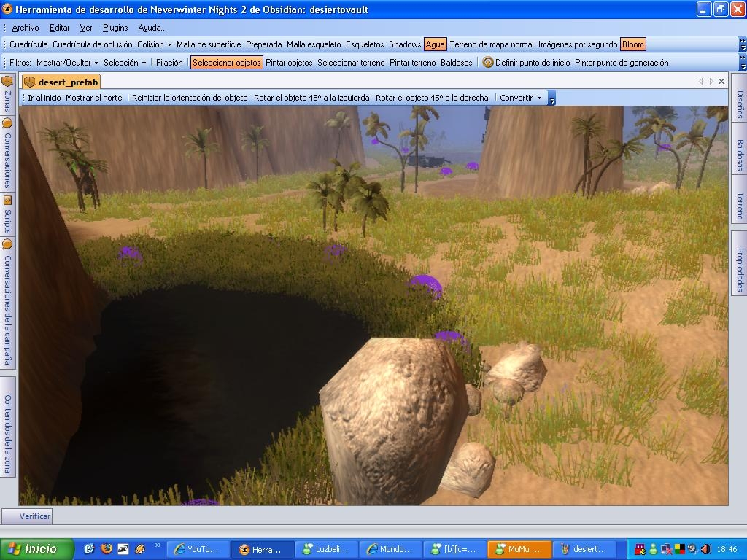
Task: Click the desert_prefab tab cube icon
Action: point(30,82)
